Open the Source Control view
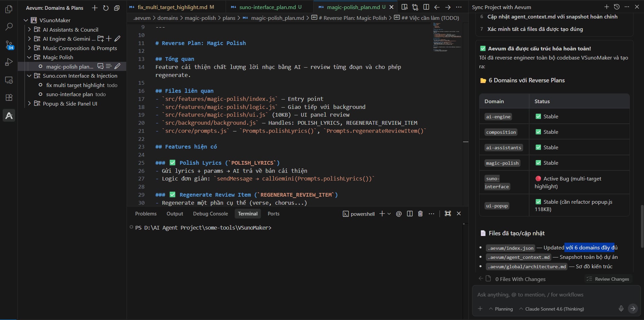Screen dimensions: 644x320 9,45
